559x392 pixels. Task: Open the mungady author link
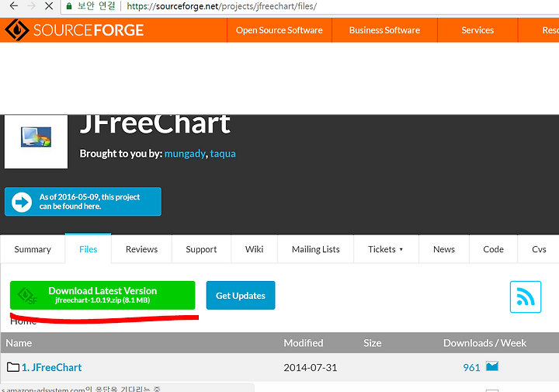185,154
